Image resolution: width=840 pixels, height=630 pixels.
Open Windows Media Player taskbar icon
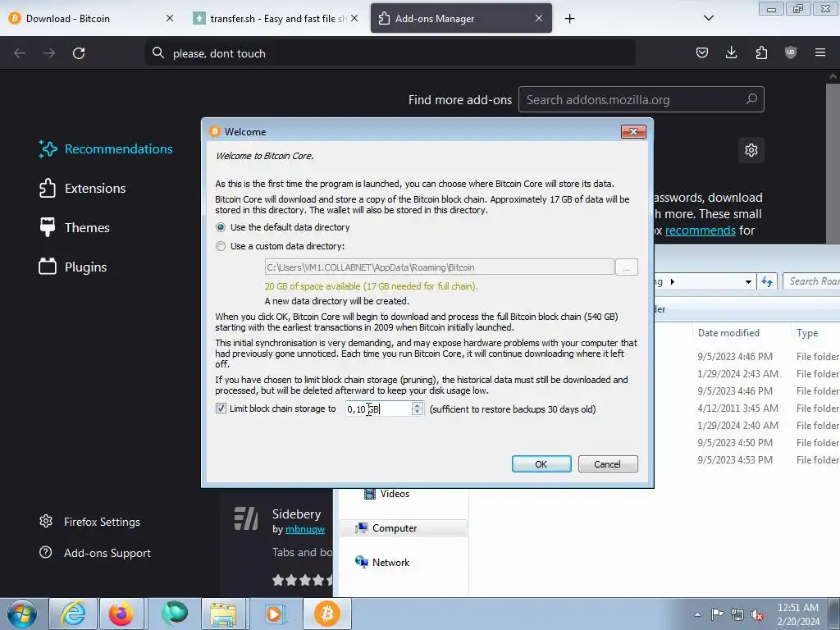(x=275, y=614)
